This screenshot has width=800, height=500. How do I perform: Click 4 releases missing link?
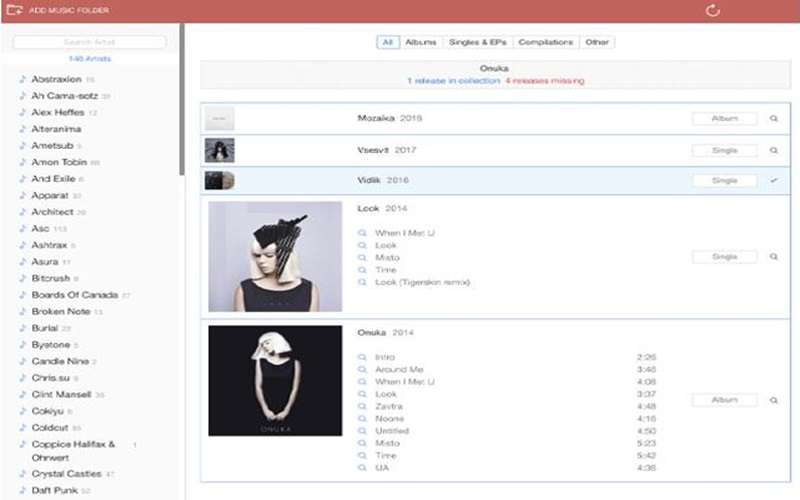tap(545, 81)
